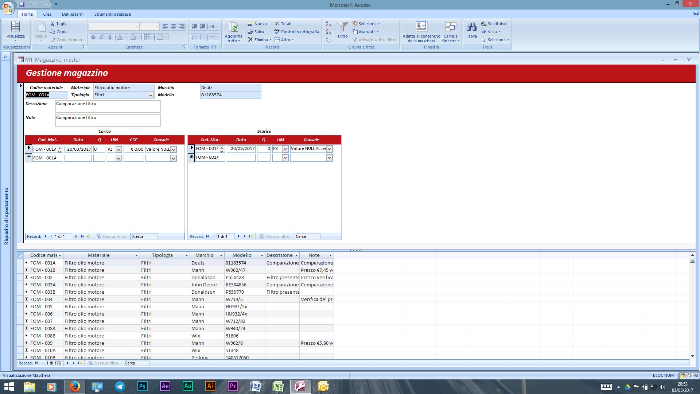Click the Materiale column header in datasheet
The height and width of the screenshot is (394, 700).
click(x=101, y=256)
